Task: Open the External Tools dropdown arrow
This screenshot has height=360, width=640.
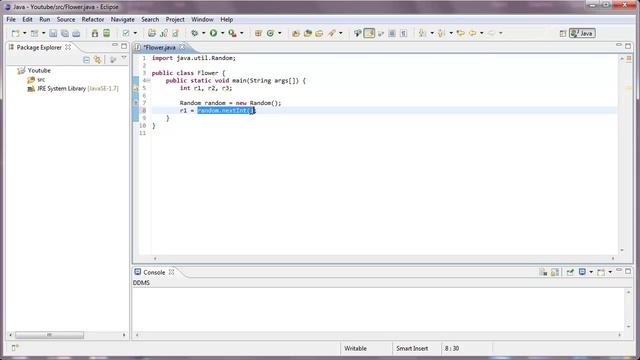Action: pyautogui.click(x=242, y=33)
